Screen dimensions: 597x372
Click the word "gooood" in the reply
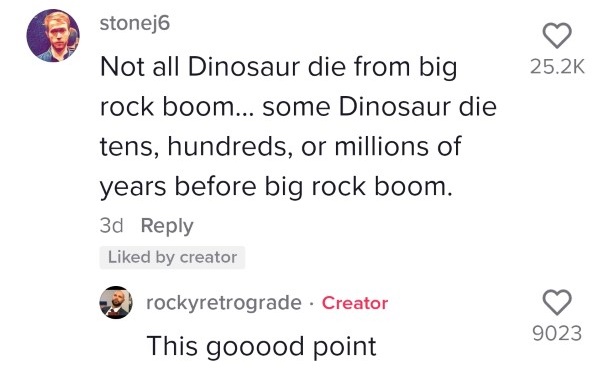[255, 348]
